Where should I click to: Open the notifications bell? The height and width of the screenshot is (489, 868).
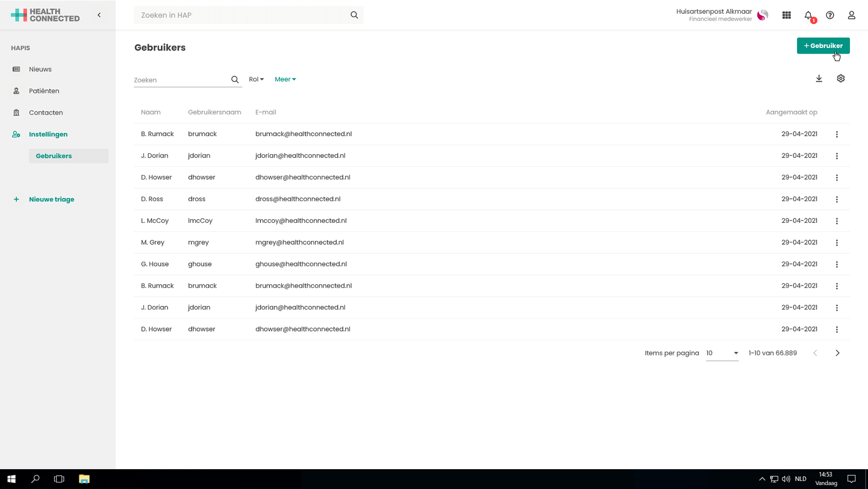[x=809, y=15]
